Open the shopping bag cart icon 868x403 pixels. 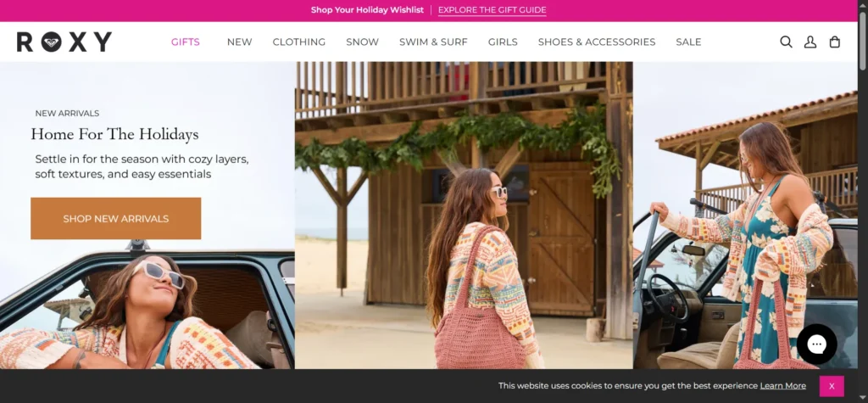pyautogui.click(x=835, y=42)
